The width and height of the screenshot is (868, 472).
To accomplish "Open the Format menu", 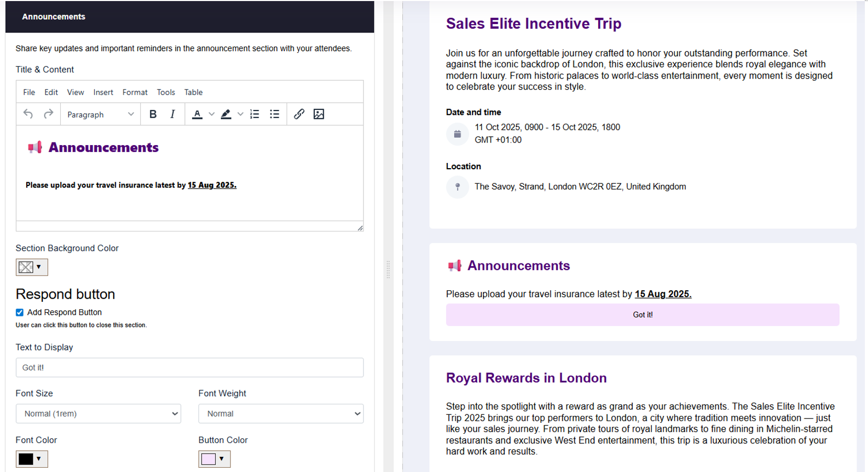I will (x=135, y=92).
